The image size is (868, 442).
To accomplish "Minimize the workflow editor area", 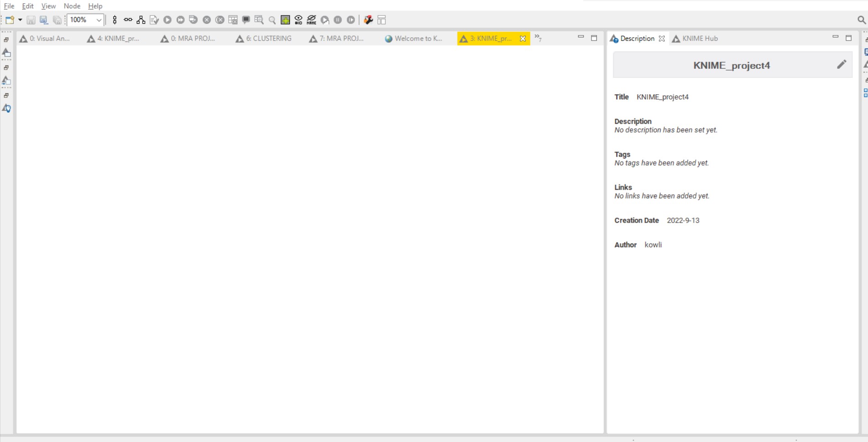I will point(581,37).
